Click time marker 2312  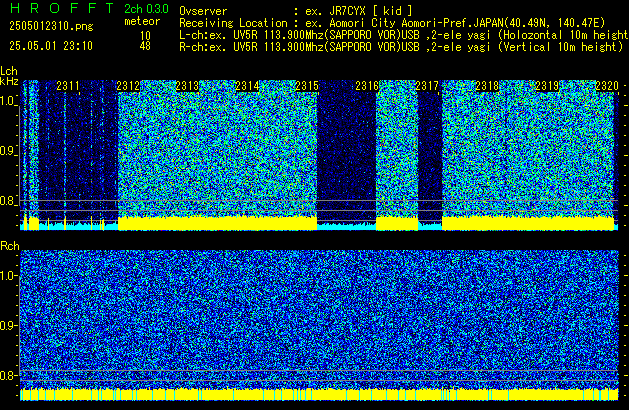pyautogui.click(x=128, y=86)
